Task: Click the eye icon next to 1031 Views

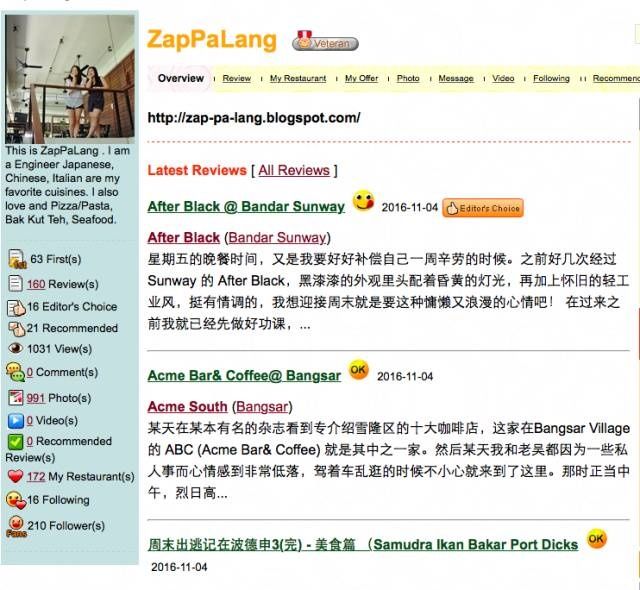Action: (16, 348)
